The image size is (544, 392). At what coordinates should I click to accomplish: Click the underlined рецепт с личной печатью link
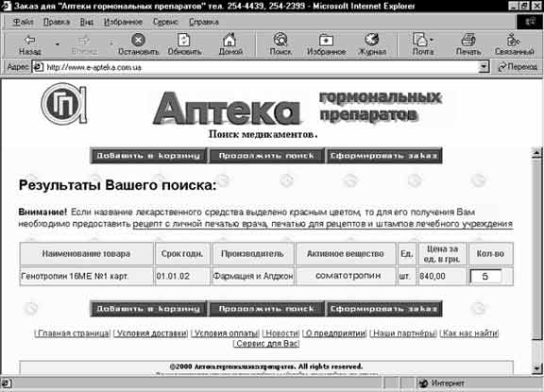click(323, 224)
